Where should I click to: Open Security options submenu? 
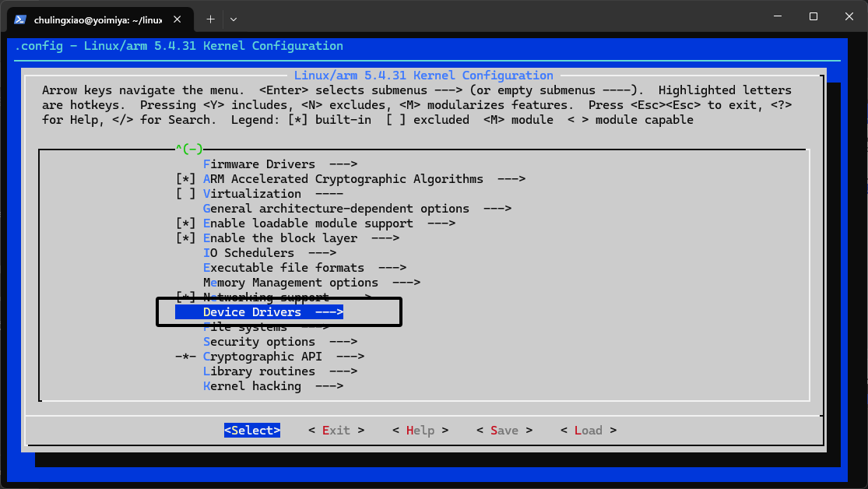tap(280, 342)
